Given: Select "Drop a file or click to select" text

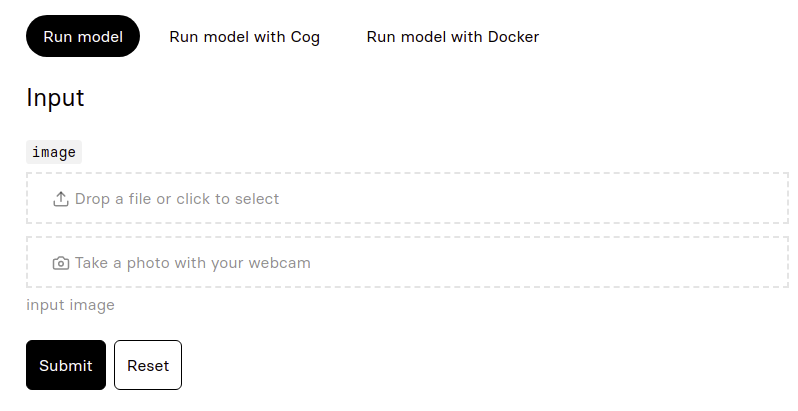Looking at the screenshot, I should 177,199.
